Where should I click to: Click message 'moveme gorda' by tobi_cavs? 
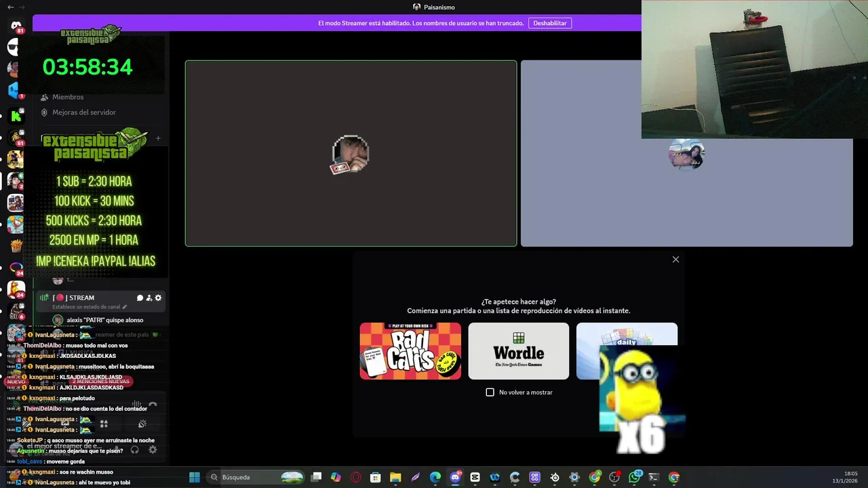[x=66, y=462]
